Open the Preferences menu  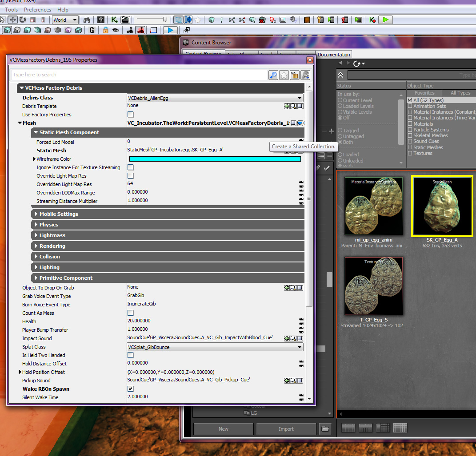click(x=37, y=10)
